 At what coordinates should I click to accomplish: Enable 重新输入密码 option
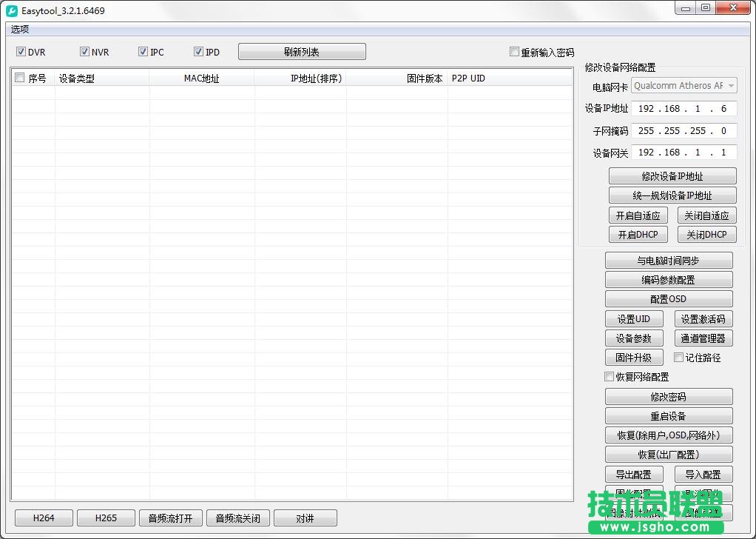pos(515,51)
